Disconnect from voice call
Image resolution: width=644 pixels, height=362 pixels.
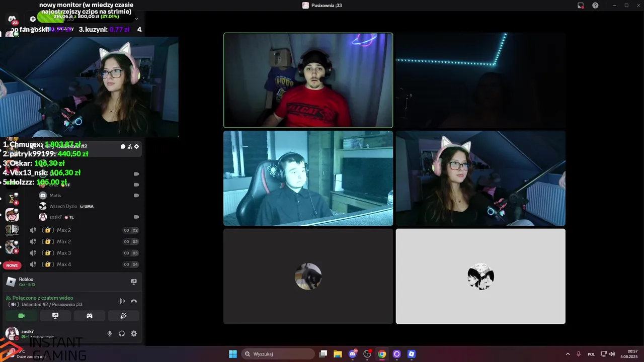coord(134,301)
